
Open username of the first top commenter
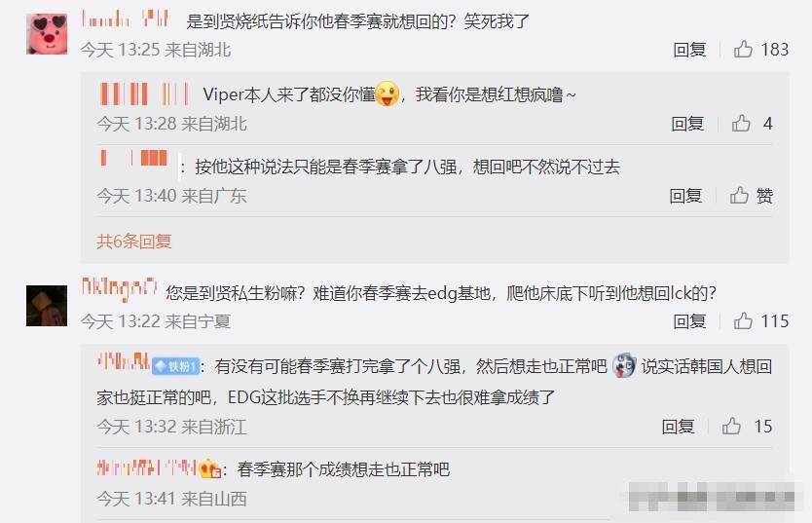click(x=125, y=19)
